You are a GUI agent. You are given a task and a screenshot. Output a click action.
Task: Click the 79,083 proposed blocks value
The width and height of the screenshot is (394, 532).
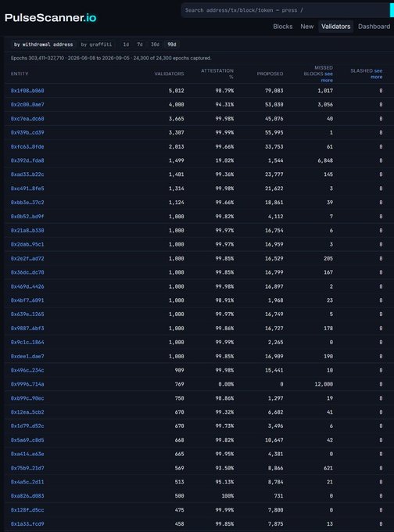point(274,91)
